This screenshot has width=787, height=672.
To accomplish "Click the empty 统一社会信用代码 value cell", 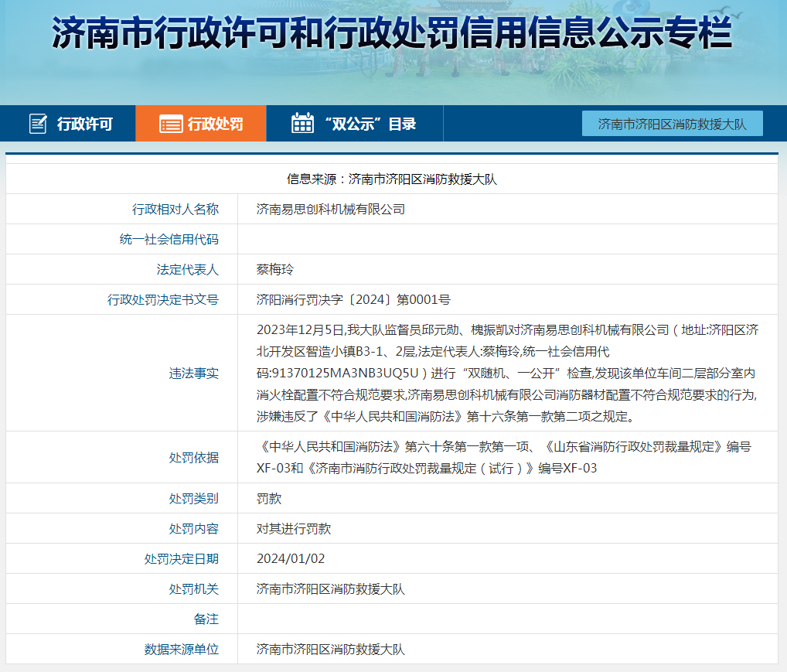I will 508,239.
